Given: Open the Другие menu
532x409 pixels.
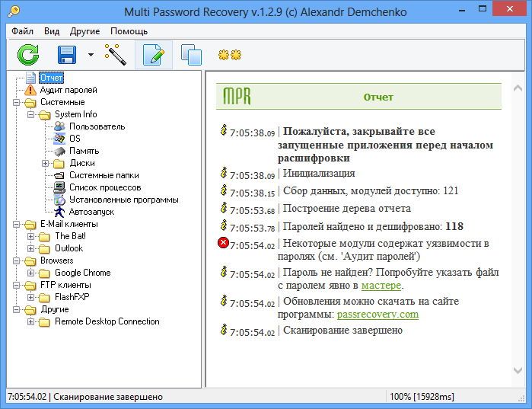Looking at the screenshot, I should tap(84, 31).
